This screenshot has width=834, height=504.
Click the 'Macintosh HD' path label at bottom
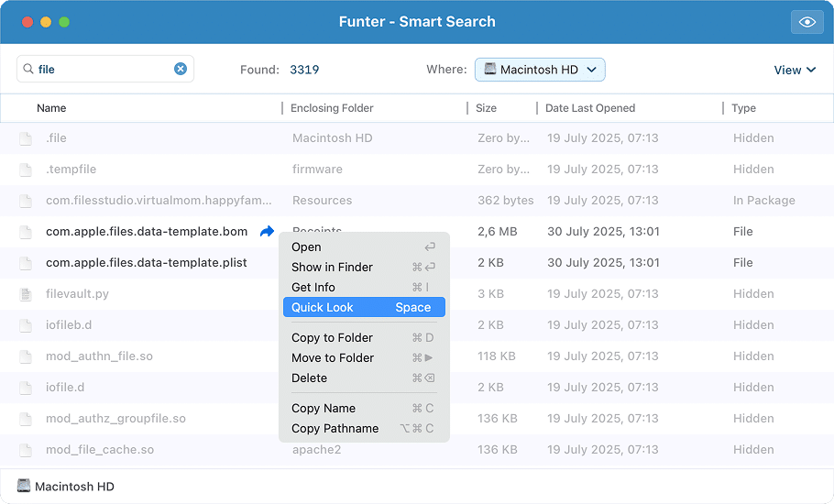click(74, 487)
